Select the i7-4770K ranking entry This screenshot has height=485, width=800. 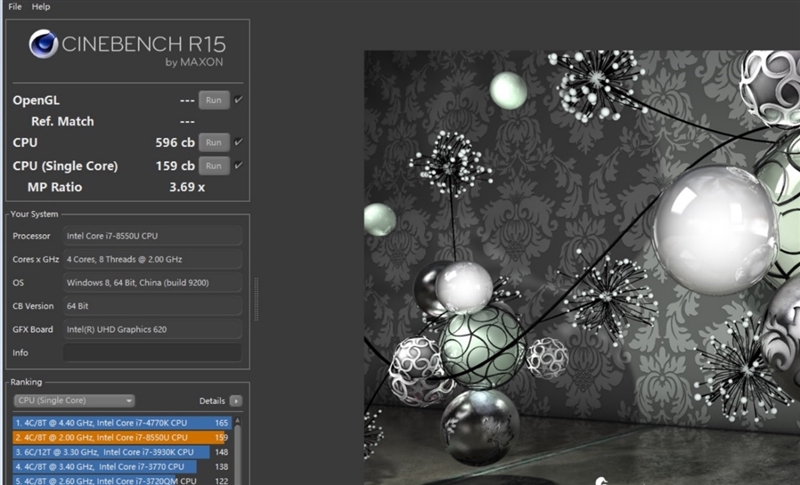pyautogui.click(x=120, y=423)
